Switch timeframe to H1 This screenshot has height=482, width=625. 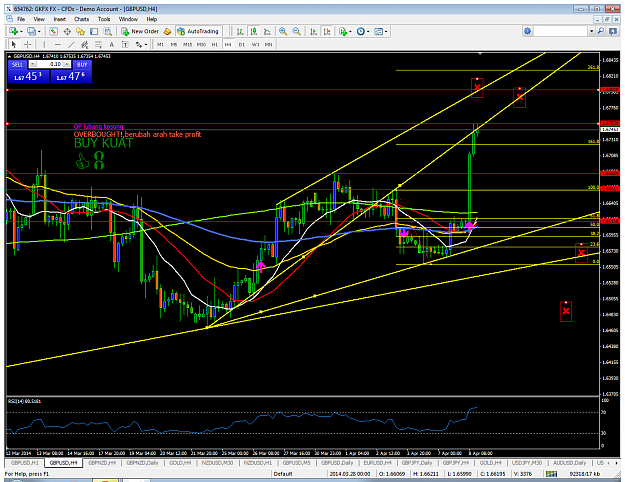215,45
